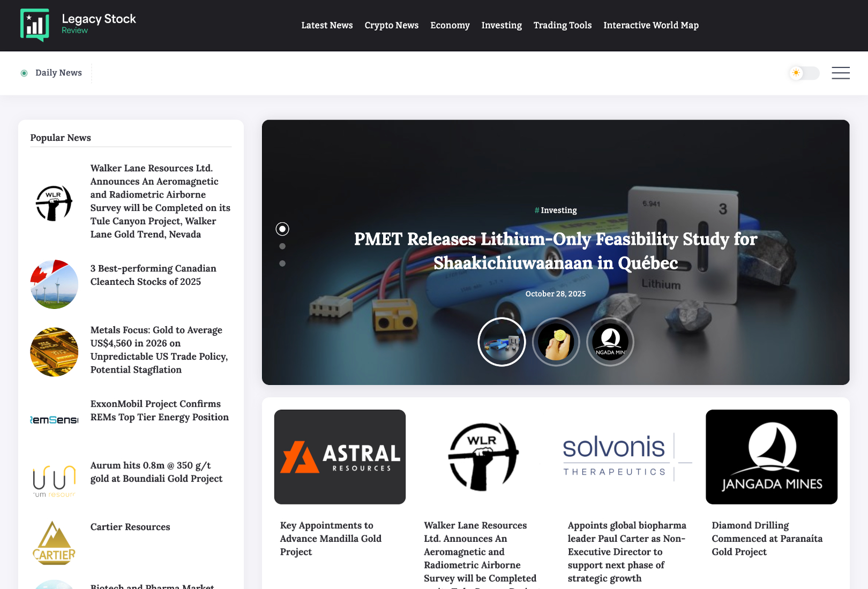Open the Crypto News menu item
The width and height of the screenshot is (868, 589).
pyautogui.click(x=391, y=25)
